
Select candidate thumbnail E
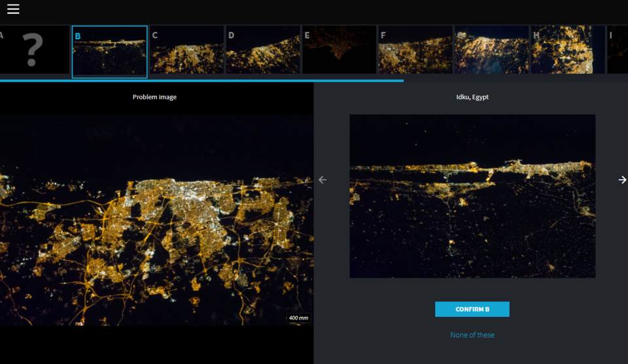[x=339, y=50]
